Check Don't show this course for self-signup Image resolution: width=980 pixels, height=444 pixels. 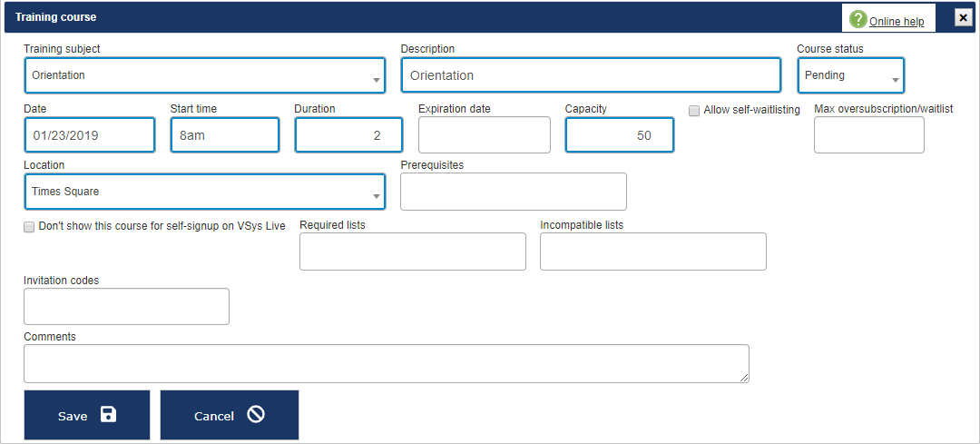pos(29,227)
